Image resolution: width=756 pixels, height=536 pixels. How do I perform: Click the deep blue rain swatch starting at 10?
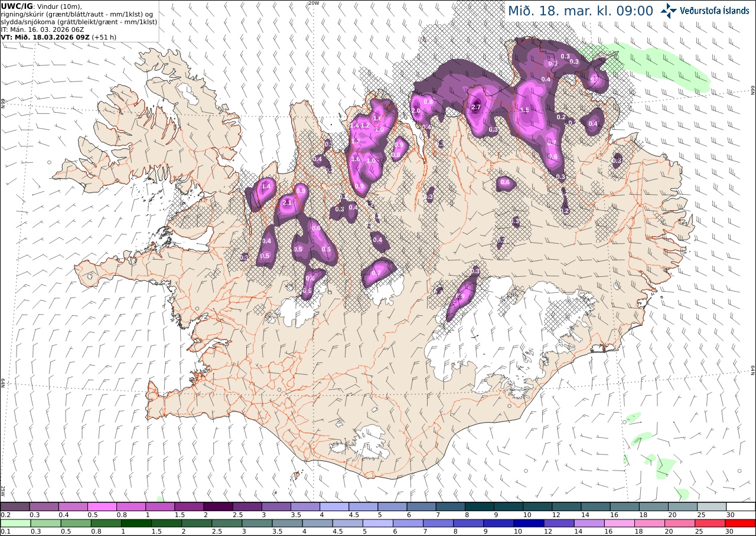click(529, 523)
